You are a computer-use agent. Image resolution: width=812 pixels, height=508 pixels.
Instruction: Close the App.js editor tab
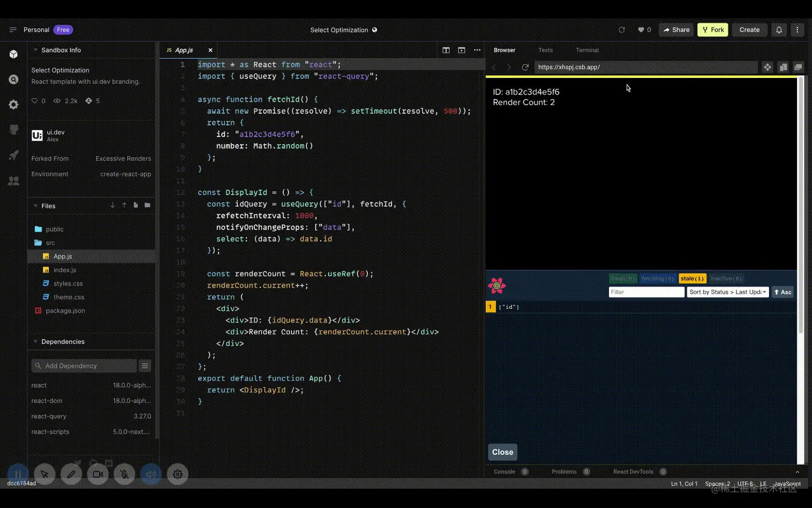[211, 50]
